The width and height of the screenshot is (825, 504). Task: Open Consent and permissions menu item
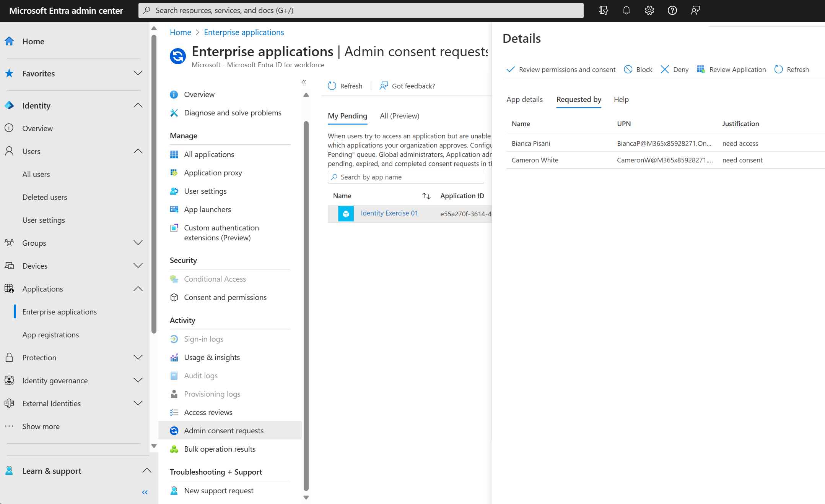point(225,297)
